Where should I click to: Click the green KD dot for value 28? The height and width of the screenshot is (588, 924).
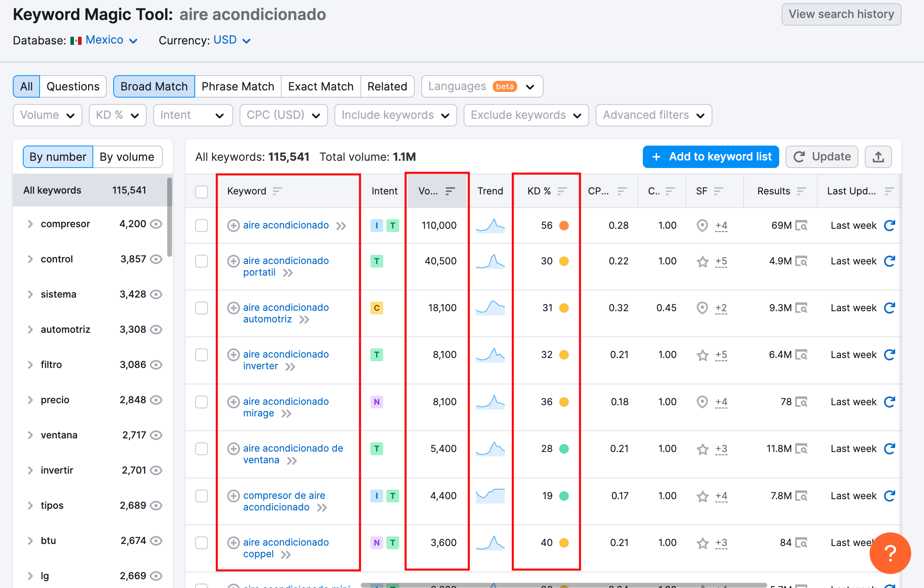point(564,449)
